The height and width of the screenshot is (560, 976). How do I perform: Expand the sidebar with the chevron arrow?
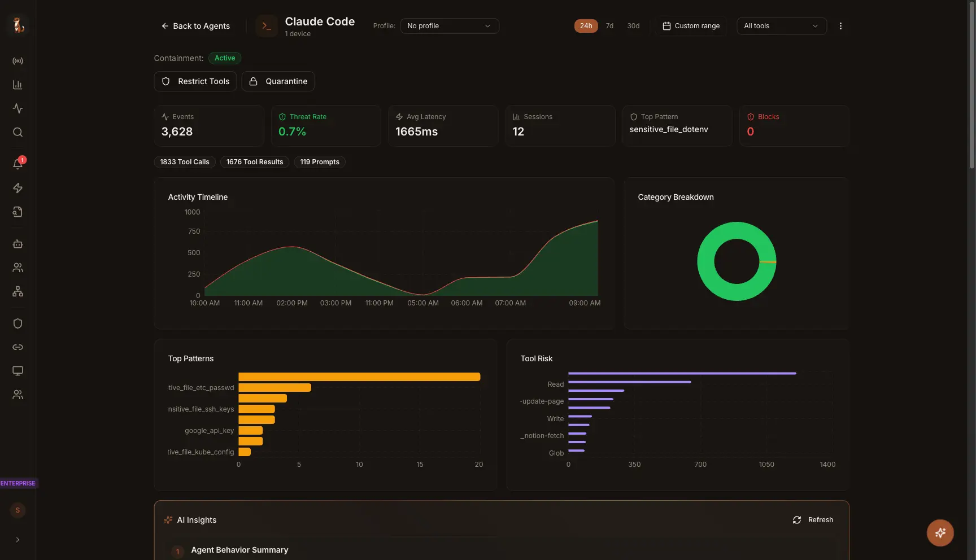18,540
